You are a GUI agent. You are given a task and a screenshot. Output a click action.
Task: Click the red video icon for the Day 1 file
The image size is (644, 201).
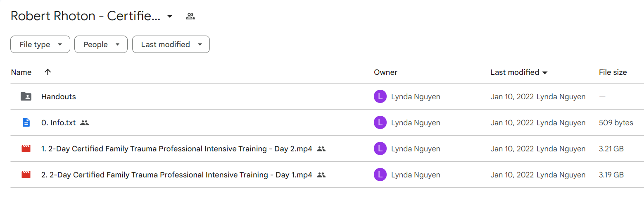[x=26, y=175]
